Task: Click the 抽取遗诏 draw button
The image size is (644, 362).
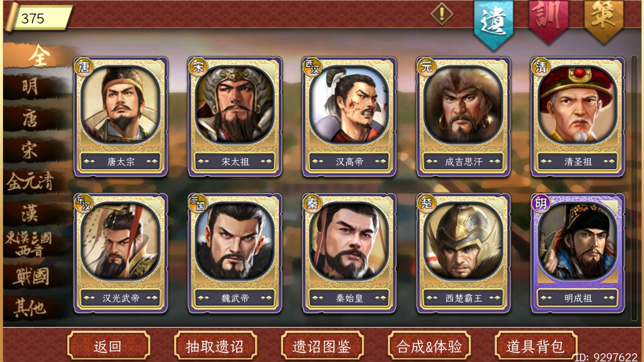Action: point(215,346)
